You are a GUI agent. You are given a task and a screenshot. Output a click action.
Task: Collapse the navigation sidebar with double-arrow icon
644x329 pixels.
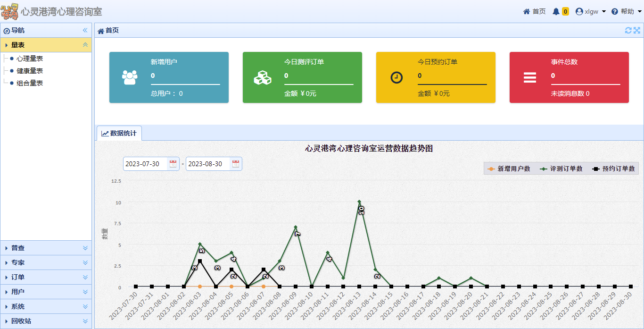(x=85, y=30)
